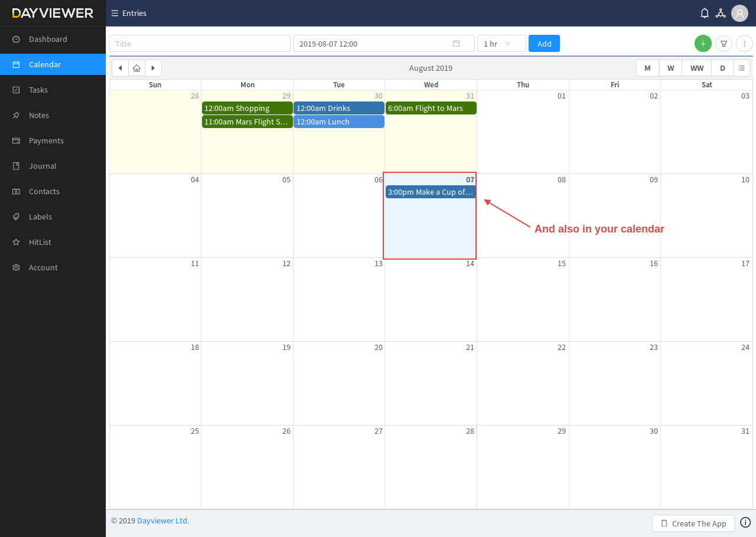Click the green plus add button

click(x=703, y=44)
